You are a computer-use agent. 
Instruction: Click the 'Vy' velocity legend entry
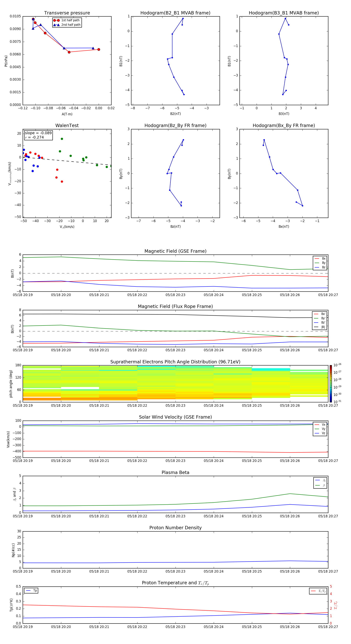click(x=320, y=429)
